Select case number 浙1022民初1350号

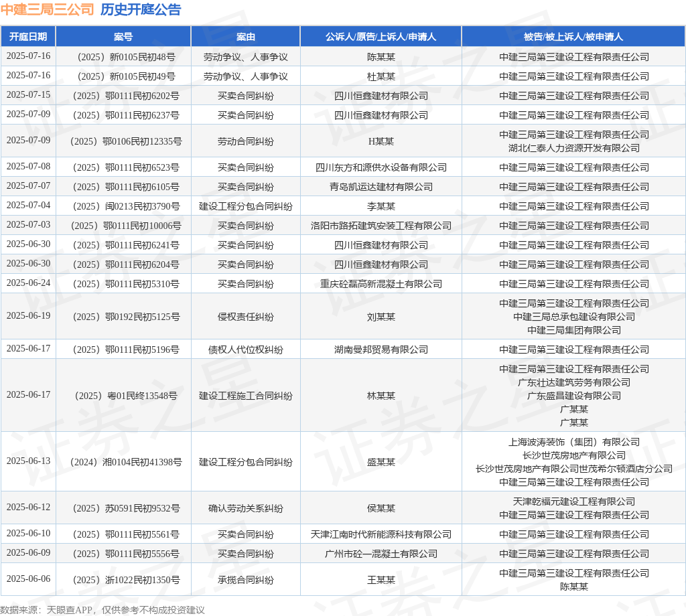[126, 580]
